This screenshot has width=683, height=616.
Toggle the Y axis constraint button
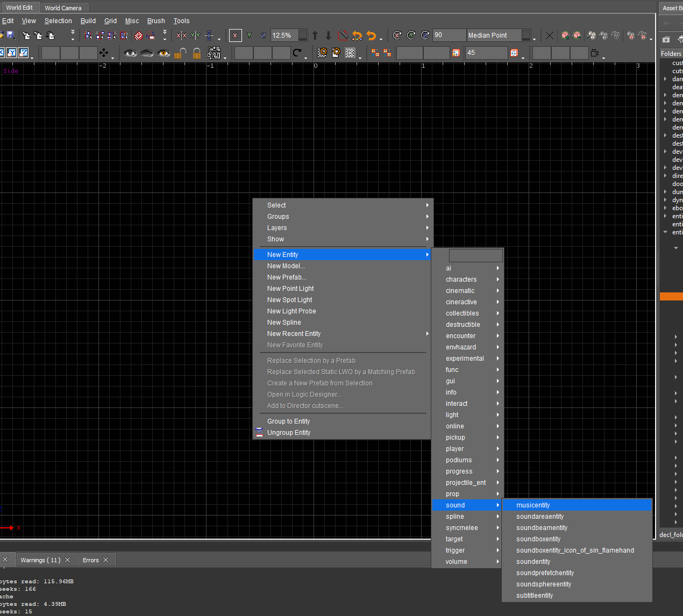point(249,35)
